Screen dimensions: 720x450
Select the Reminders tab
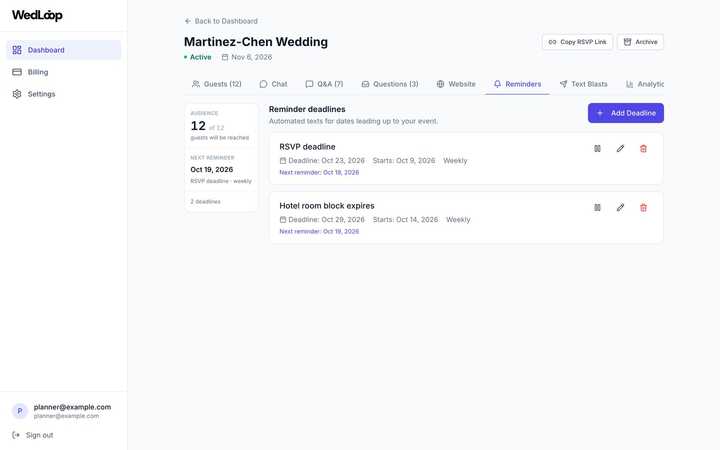[518, 84]
